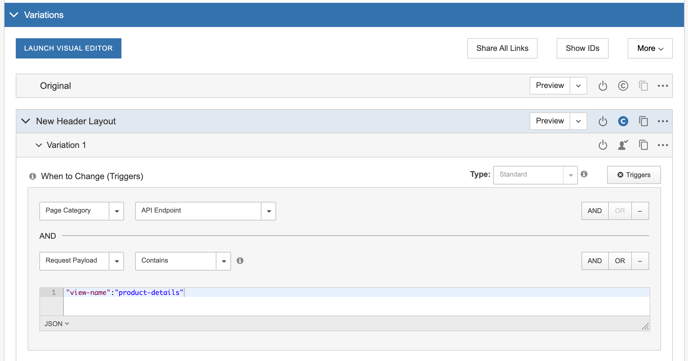The image size is (688, 361).
Task: Toggle power icon for Variation 1
Action: 602,145
